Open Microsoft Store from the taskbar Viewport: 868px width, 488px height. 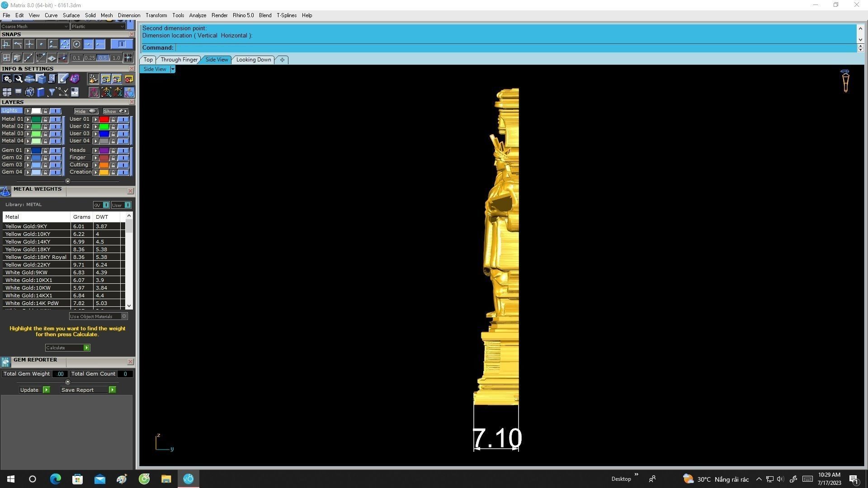[77, 479]
